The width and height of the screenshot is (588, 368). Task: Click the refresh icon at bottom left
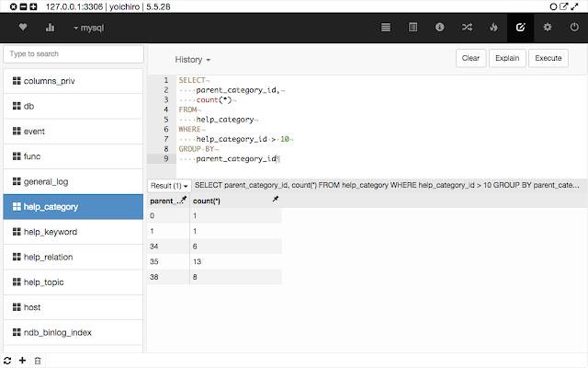[x=8, y=360]
